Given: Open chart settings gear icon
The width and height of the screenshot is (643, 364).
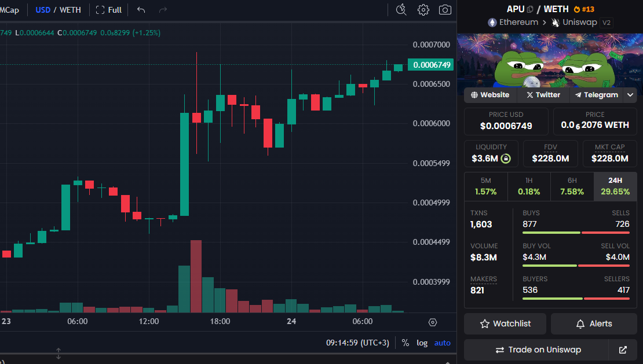Looking at the screenshot, I should click(x=423, y=10).
